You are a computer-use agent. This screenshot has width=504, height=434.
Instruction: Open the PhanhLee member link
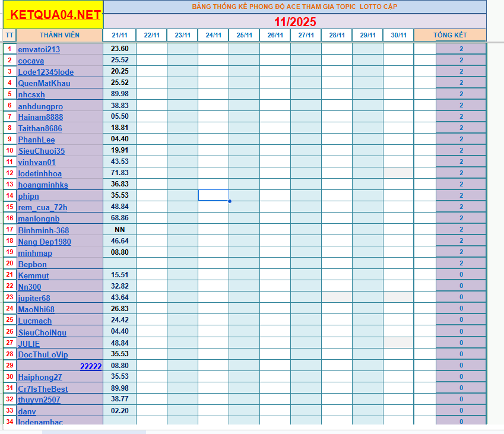click(35, 140)
